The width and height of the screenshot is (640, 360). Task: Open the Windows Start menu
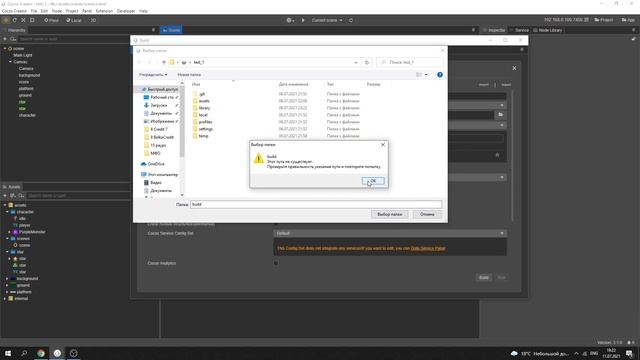pos(8,353)
